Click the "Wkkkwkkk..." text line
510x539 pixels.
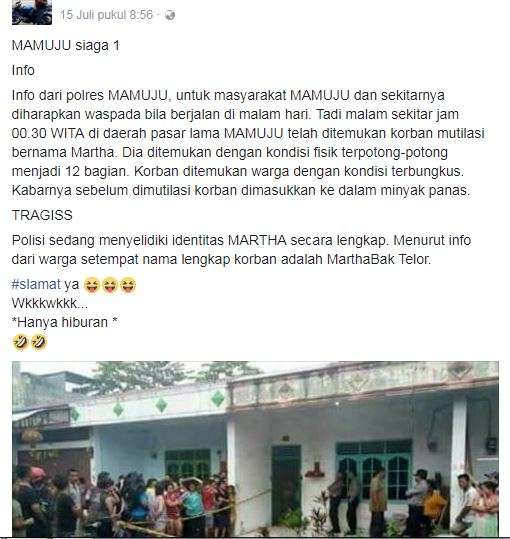pos(50,303)
